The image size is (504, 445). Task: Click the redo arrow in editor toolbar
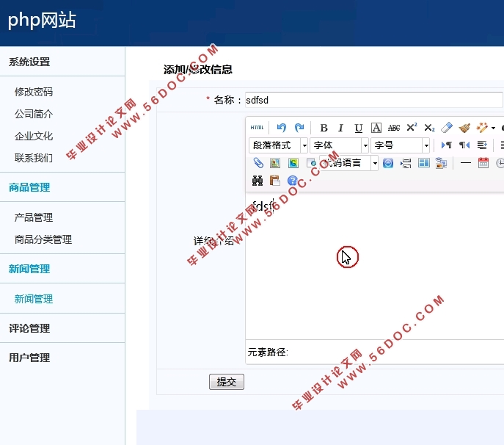(299, 128)
